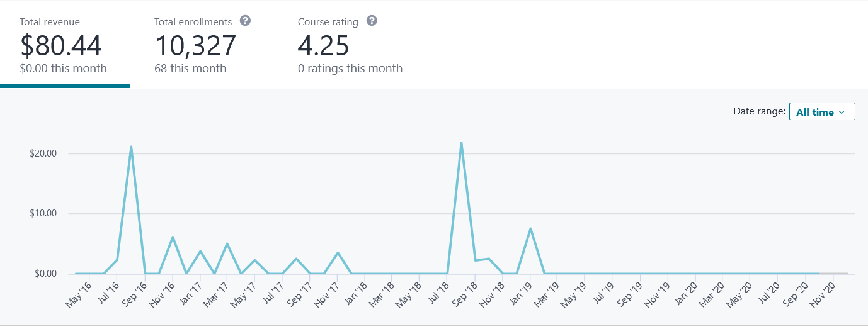
Task: Click the Aug '18 revenue peak on chart
Action: point(461,142)
